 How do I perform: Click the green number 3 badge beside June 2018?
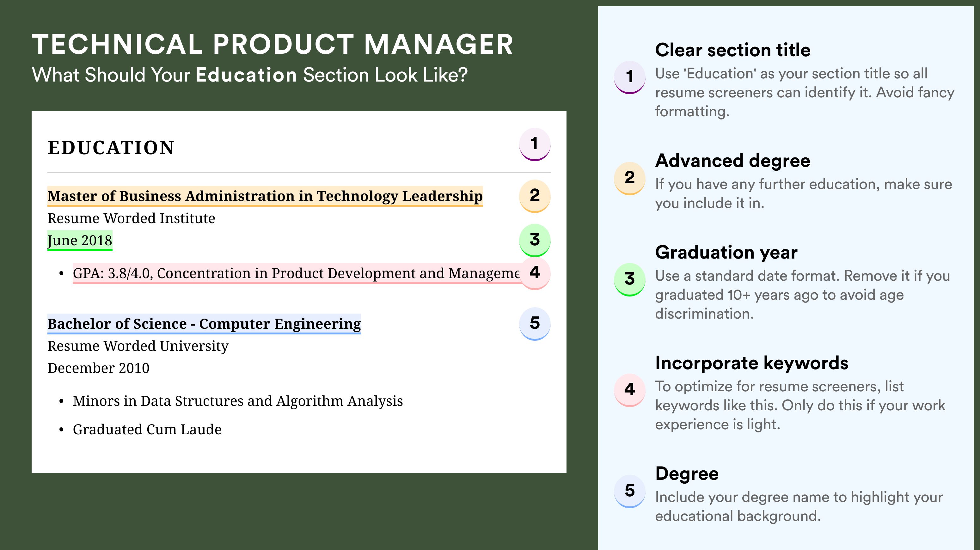coord(535,240)
